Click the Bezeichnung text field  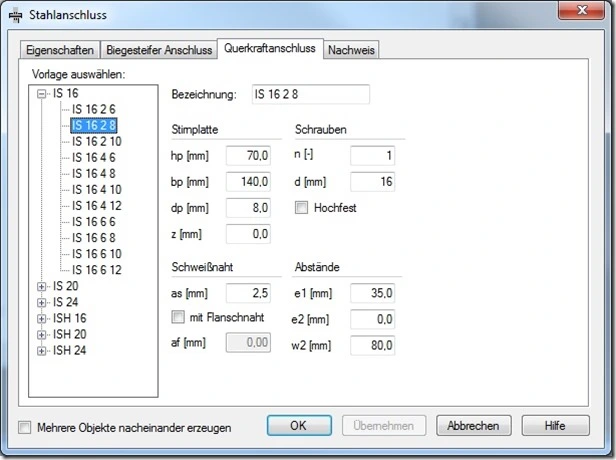click(310, 94)
